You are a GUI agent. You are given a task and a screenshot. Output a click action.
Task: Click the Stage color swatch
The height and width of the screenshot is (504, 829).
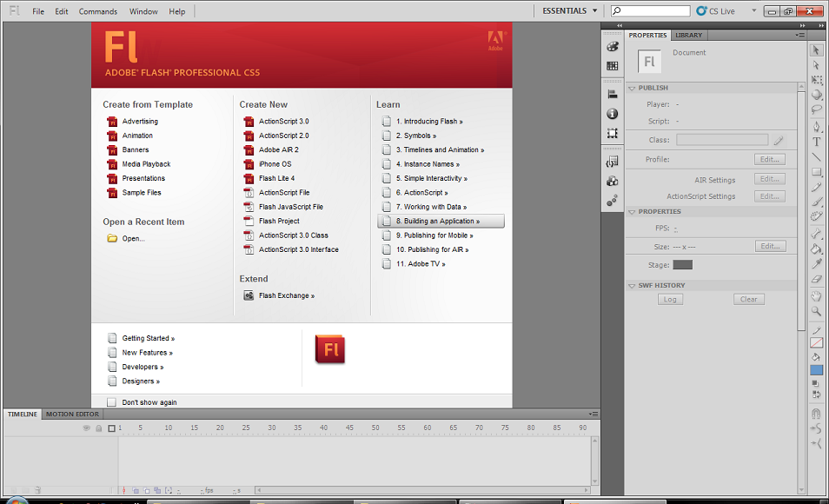click(x=684, y=264)
